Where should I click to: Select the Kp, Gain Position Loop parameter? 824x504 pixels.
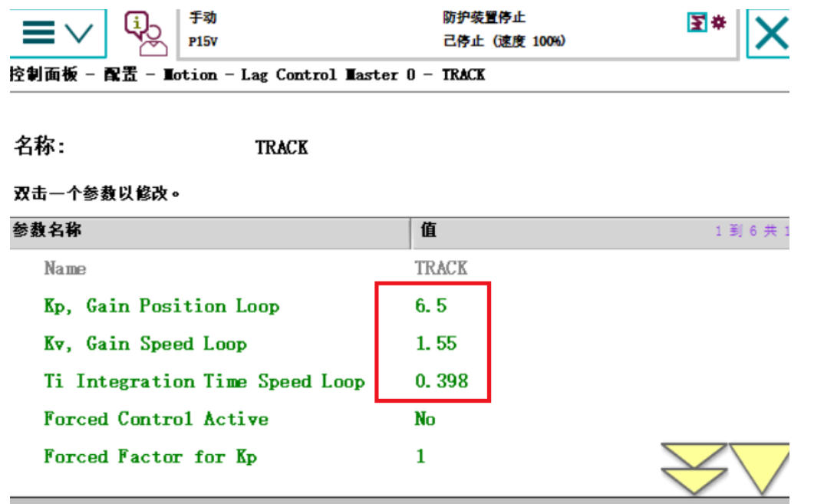click(x=161, y=306)
